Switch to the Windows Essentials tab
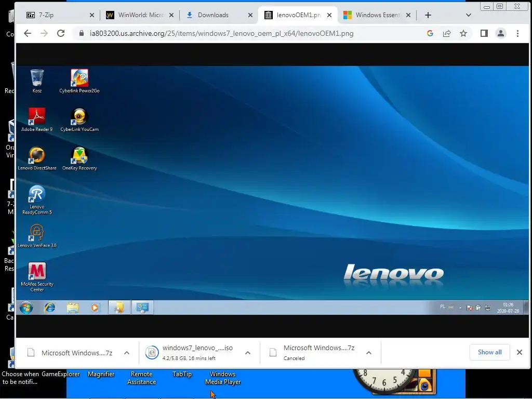532x399 pixels. click(377, 15)
